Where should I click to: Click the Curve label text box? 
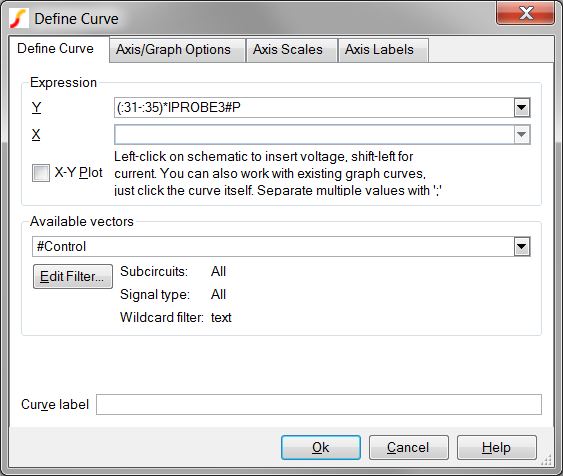319,405
